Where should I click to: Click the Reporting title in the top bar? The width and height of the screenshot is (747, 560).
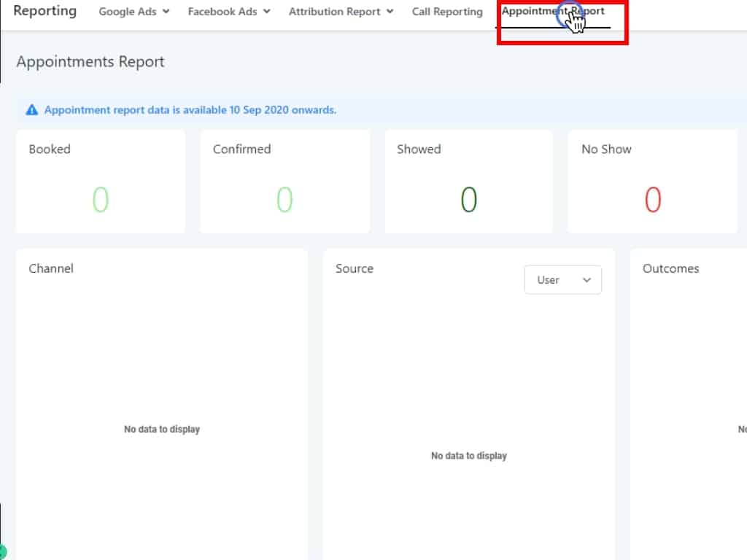coord(44,11)
